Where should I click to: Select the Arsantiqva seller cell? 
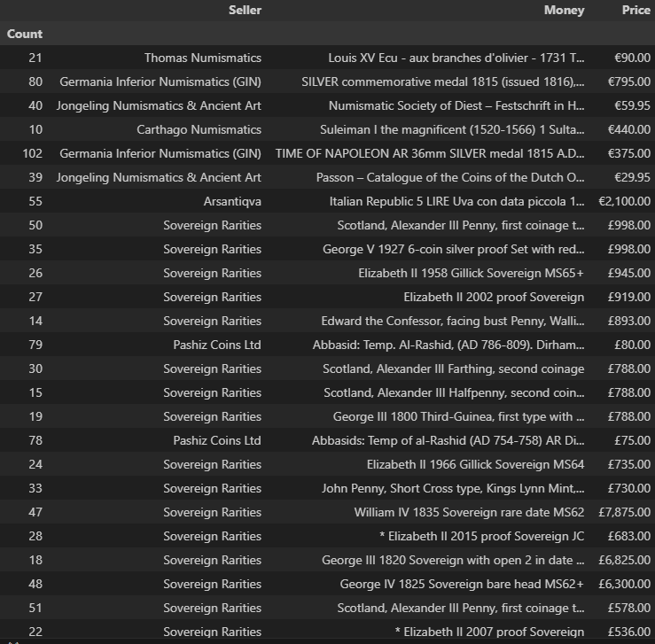pyautogui.click(x=232, y=201)
